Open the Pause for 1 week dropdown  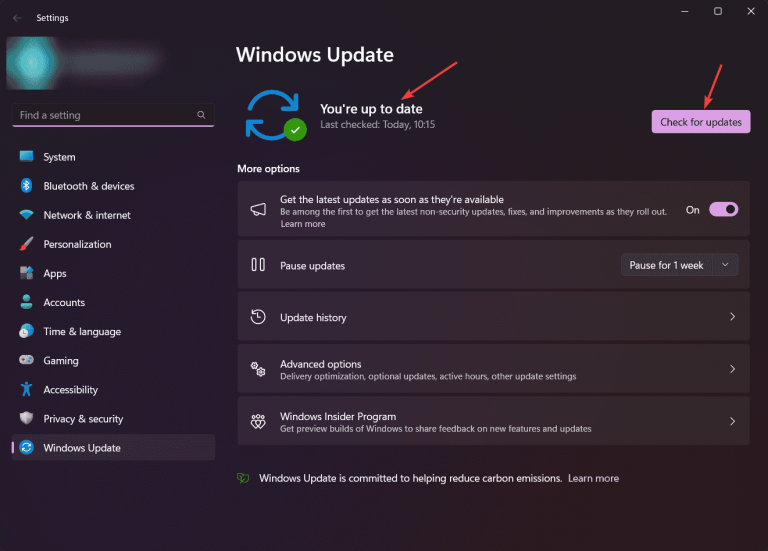click(679, 265)
